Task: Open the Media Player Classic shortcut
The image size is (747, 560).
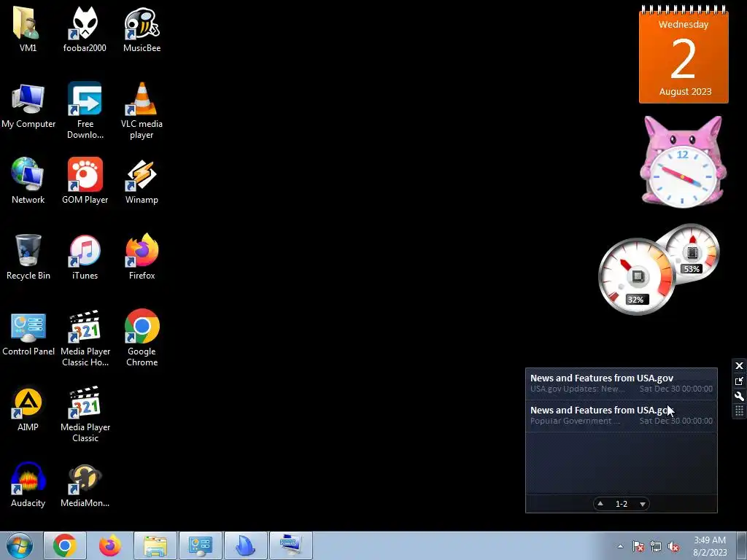Action: pos(85,414)
